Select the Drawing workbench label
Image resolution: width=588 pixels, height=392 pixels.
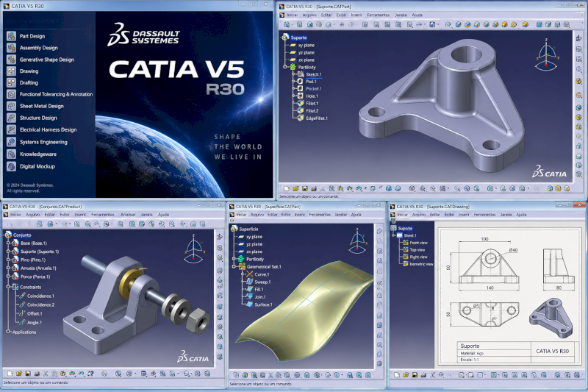point(29,71)
